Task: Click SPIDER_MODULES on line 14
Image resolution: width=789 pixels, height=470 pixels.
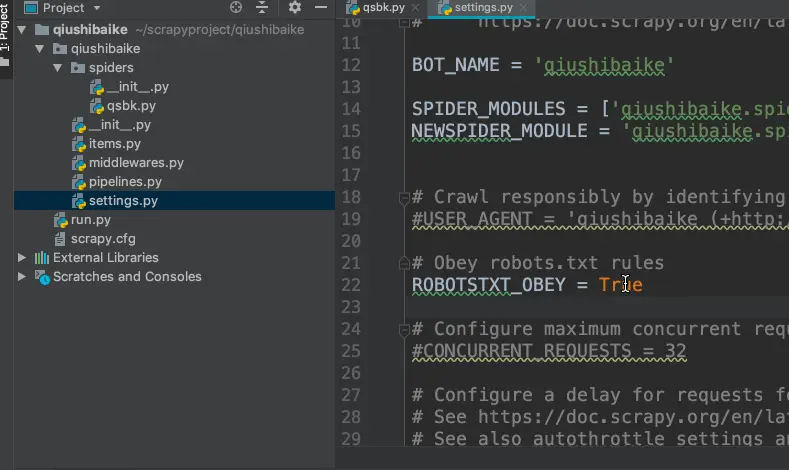Action: 488,109
